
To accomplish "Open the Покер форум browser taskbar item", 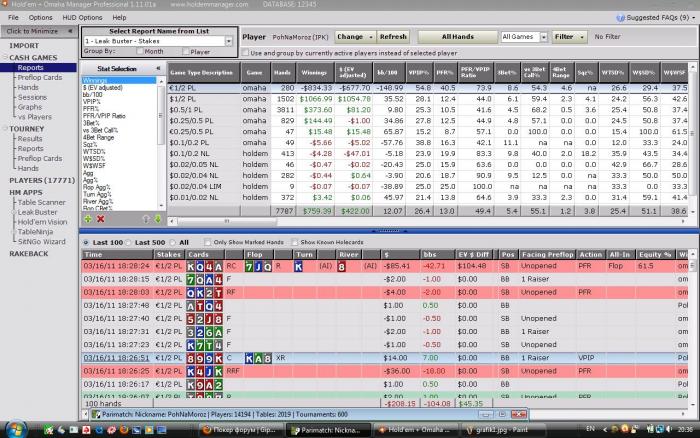I will coord(240,430).
